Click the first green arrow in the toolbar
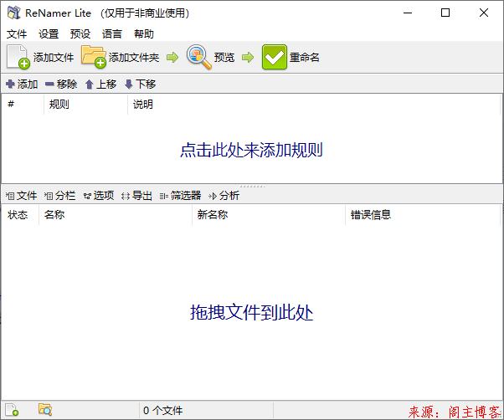This screenshot has width=504, height=420. click(172, 58)
